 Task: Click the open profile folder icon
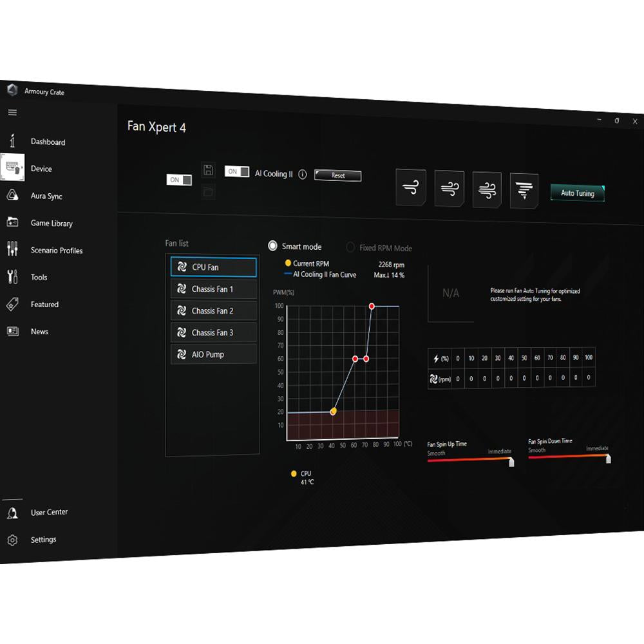tap(208, 191)
